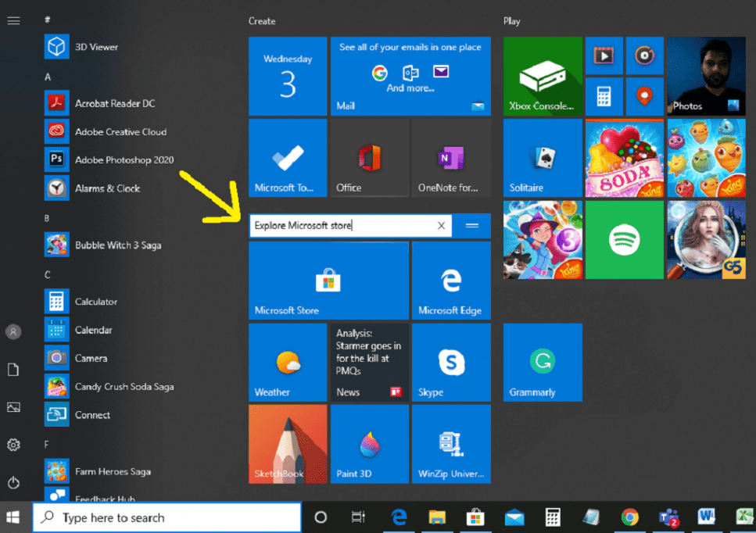Open the Mail tile
Screen dimensions: 756x533
pos(410,76)
